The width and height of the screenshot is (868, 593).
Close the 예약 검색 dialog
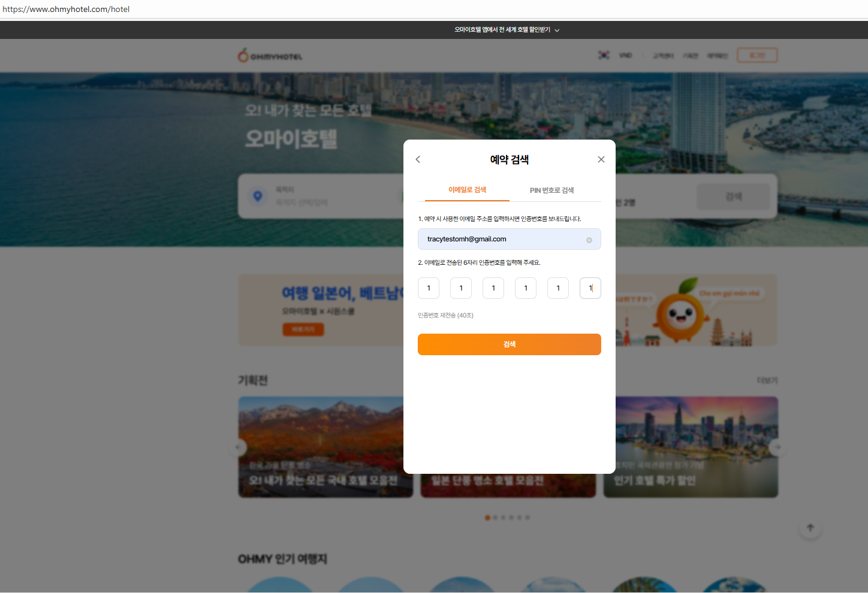(x=601, y=159)
